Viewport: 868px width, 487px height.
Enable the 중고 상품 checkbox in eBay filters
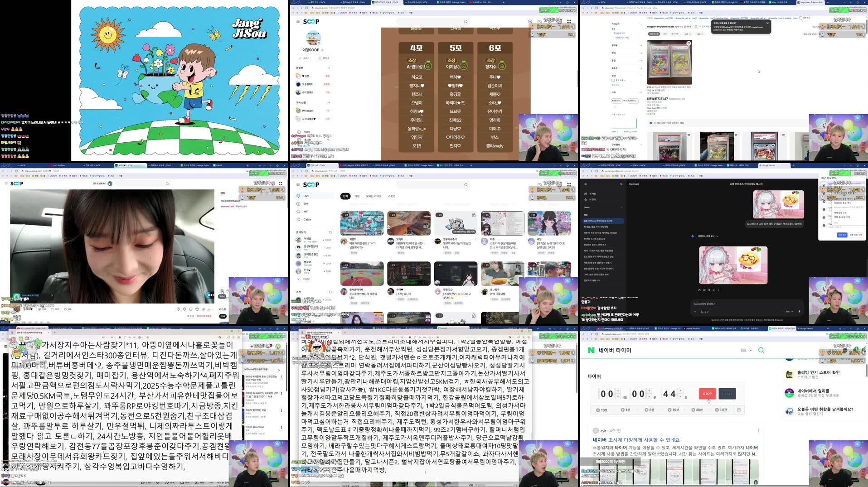tap(613, 80)
